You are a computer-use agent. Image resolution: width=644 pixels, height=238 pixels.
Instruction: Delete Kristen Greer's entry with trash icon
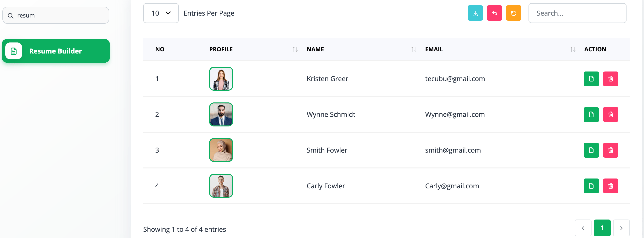(610, 79)
